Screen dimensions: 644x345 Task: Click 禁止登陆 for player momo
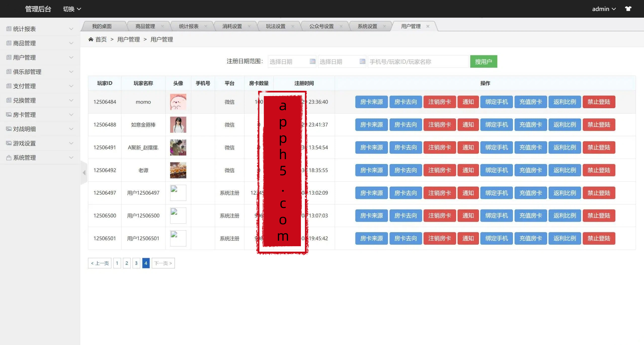[x=599, y=102]
